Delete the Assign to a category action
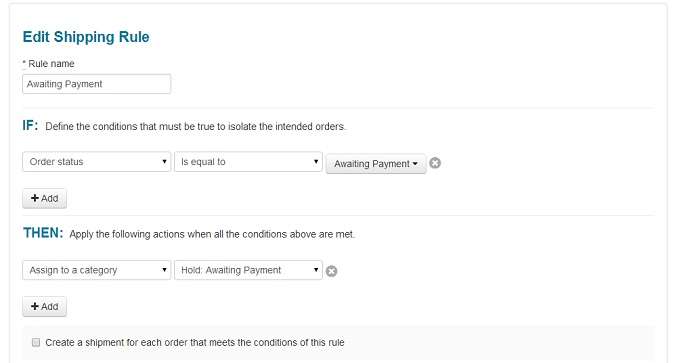 [x=331, y=271]
